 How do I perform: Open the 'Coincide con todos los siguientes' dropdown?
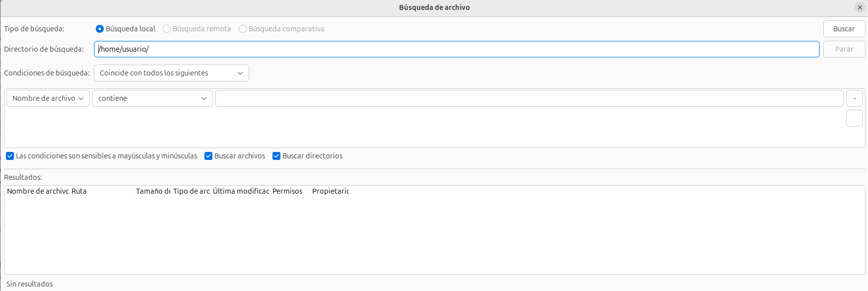pyautogui.click(x=171, y=73)
